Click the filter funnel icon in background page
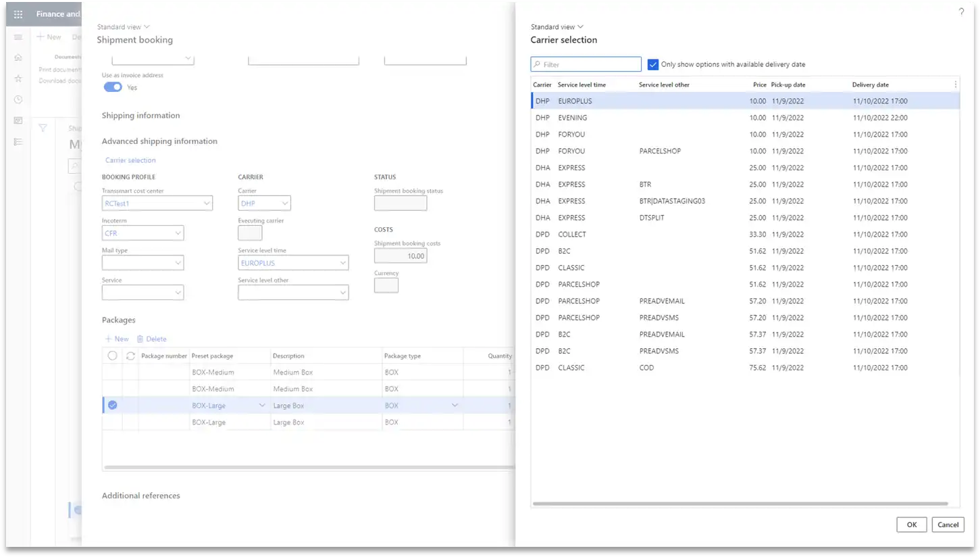This screenshot has height=557, width=980. pyautogui.click(x=43, y=128)
